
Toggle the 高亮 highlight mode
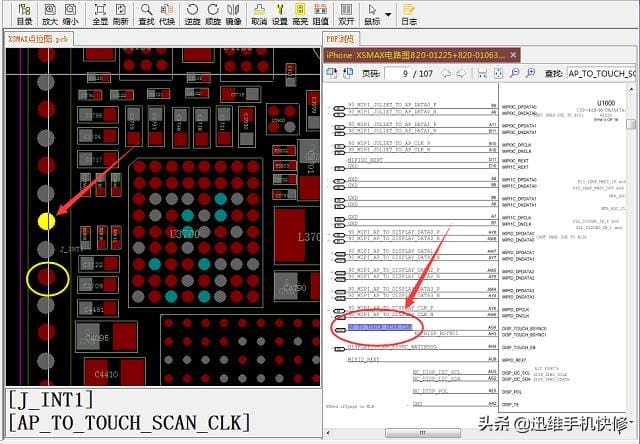pos(300,14)
